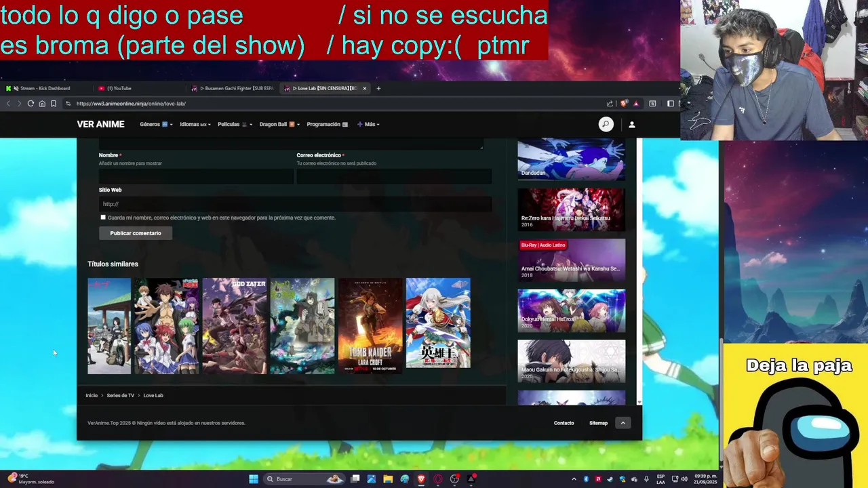Open Brave Shields lion icon

624,104
